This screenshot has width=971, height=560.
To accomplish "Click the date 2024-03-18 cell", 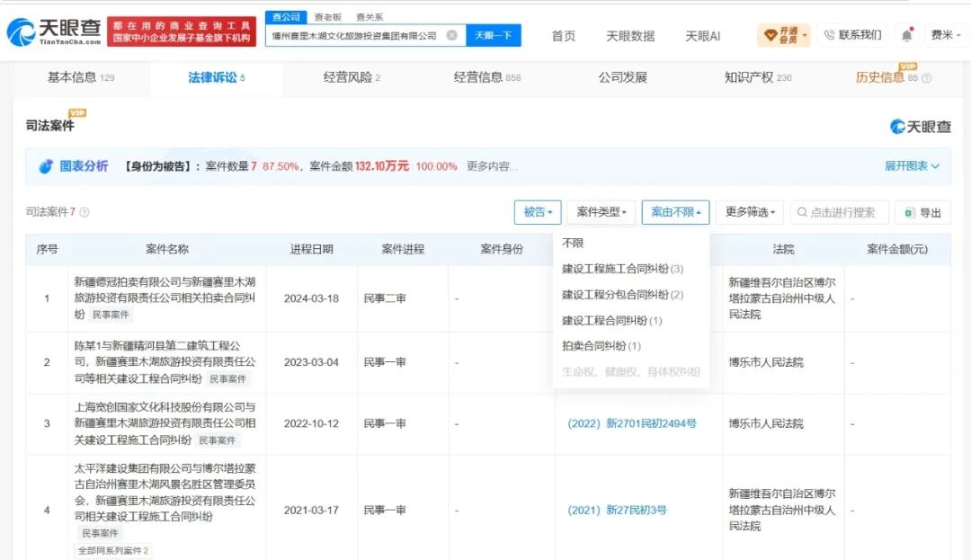I will tap(311, 298).
